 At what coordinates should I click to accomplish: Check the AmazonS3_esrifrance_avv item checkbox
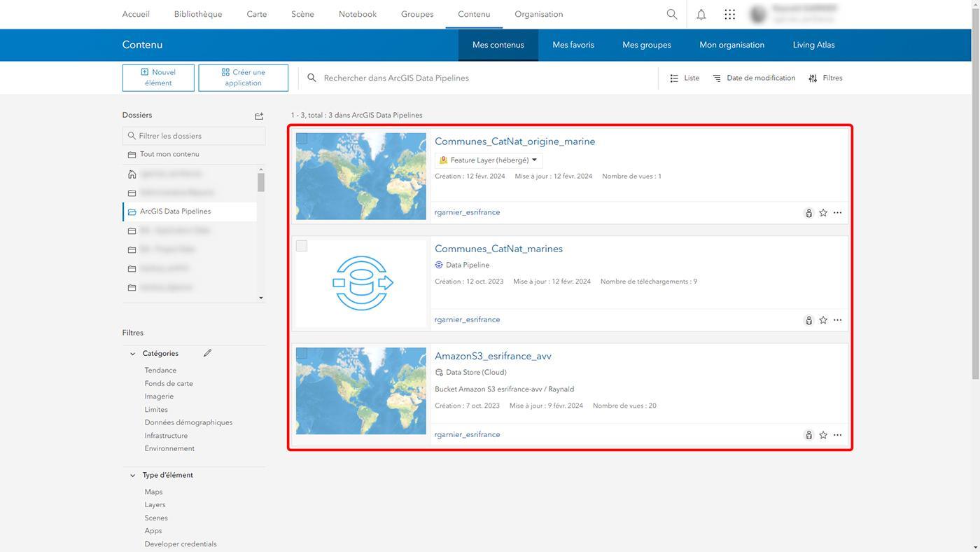[x=302, y=353]
